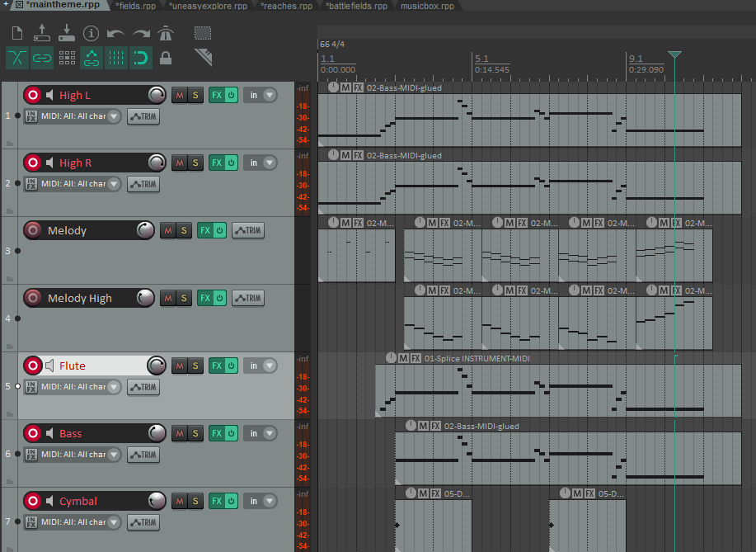The width and height of the screenshot is (756, 552).
Task: Open MIDI input dropdown on Flute track
Action: tap(114, 386)
